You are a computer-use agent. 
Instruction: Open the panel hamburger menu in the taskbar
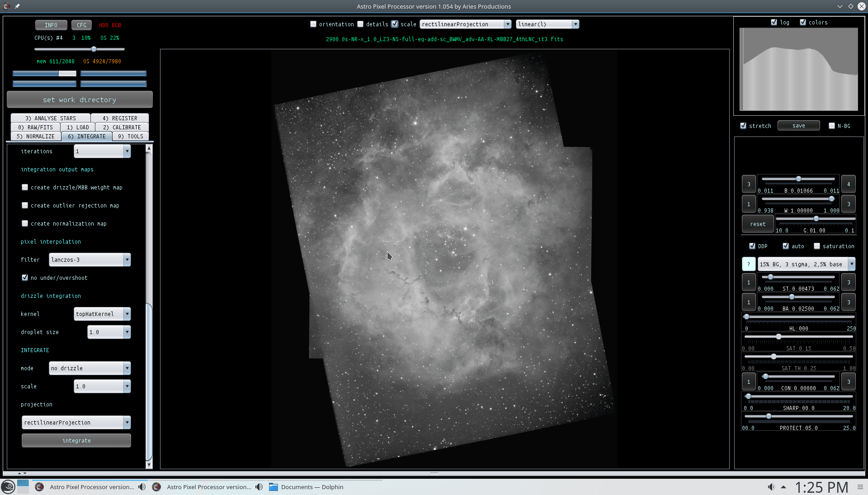pos(860,487)
